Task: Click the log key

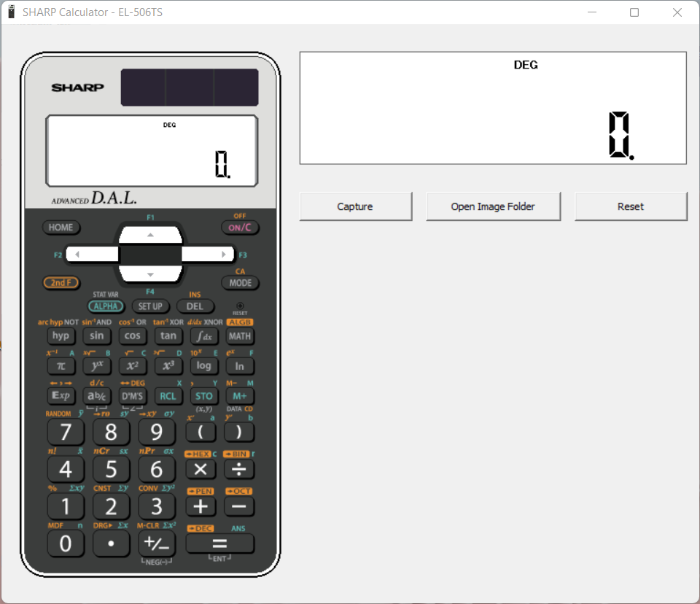Action: tap(204, 366)
